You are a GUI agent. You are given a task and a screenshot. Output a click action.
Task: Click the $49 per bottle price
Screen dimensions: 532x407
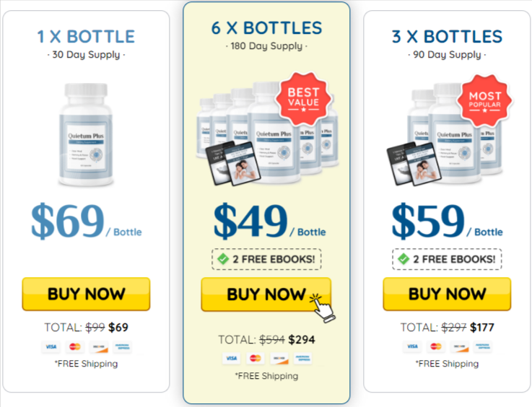click(x=269, y=221)
